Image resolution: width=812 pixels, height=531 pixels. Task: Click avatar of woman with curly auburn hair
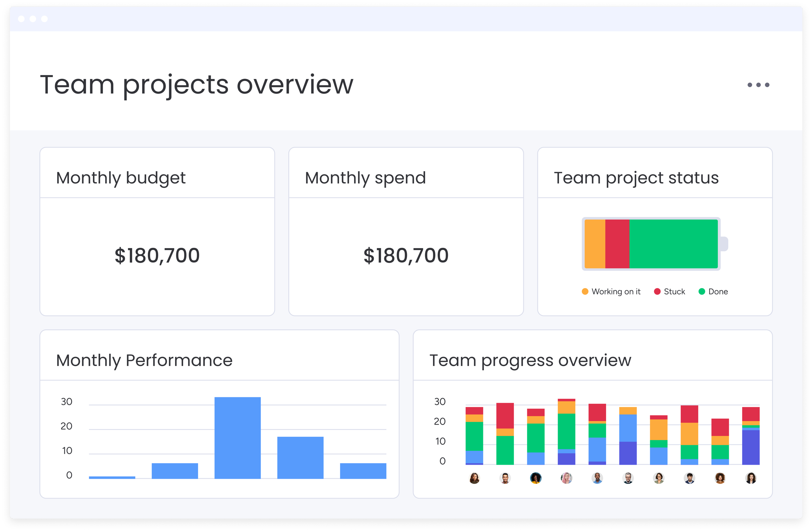tap(720, 478)
